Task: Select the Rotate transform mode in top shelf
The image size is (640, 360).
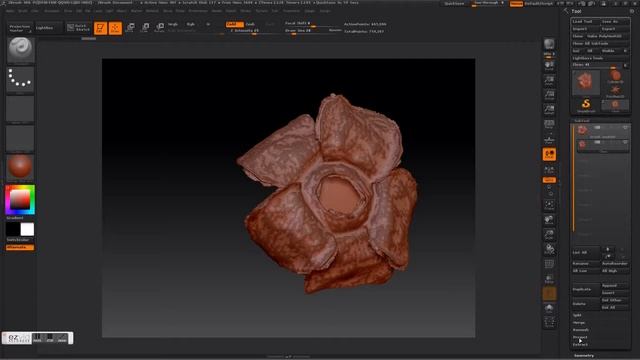Action: tap(160, 28)
